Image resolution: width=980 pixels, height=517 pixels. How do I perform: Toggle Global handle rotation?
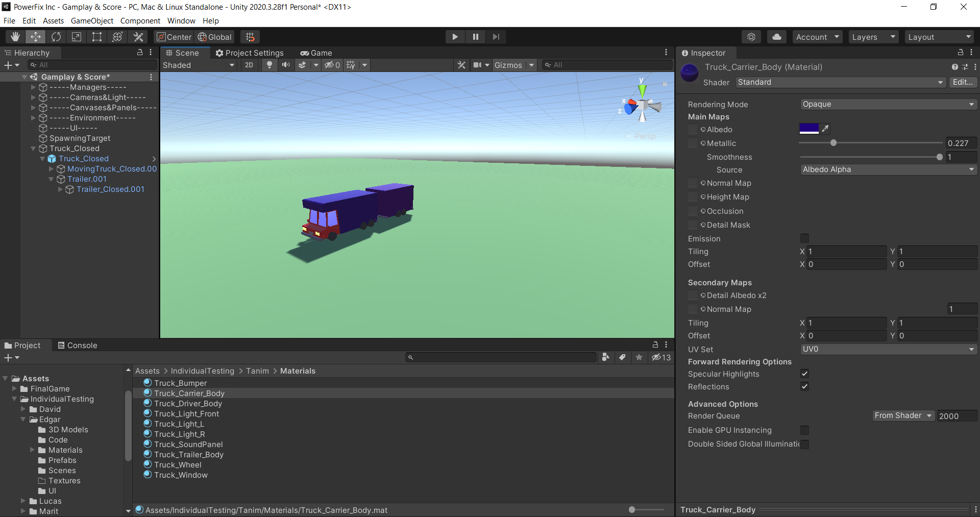coord(215,37)
